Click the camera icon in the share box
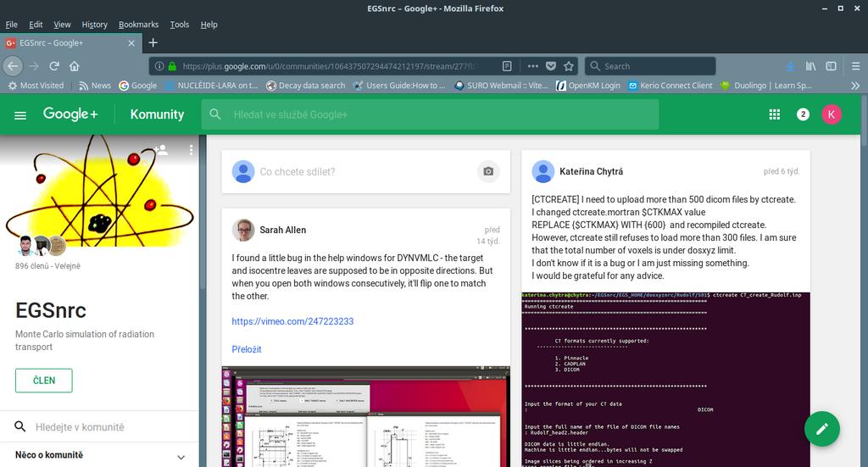This screenshot has width=868, height=467. pos(488,171)
